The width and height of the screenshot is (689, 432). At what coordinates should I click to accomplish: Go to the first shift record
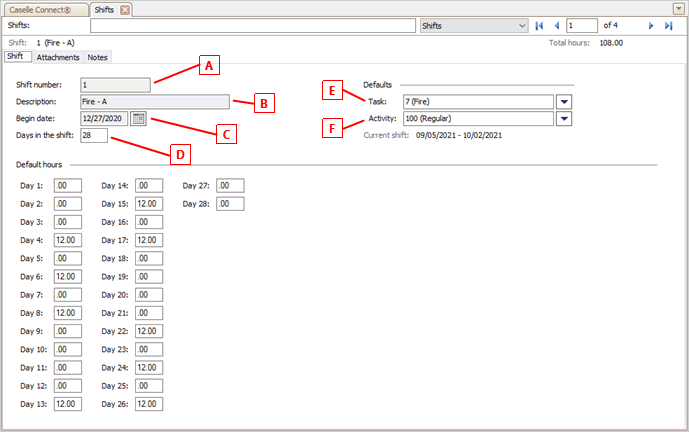coord(540,25)
